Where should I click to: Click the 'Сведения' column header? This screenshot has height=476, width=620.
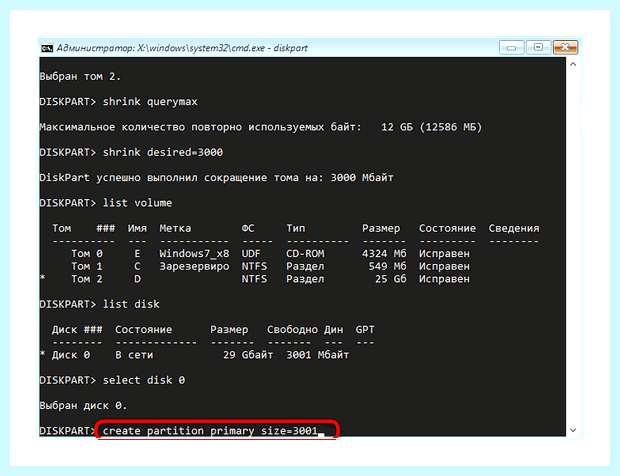point(514,228)
